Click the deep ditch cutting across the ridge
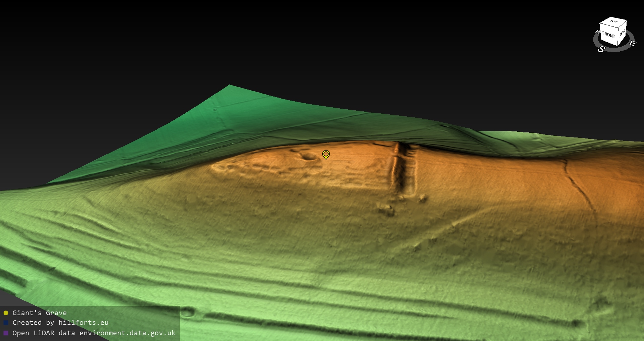This screenshot has width=644, height=341. pyautogui.click(x=401, y=168)
